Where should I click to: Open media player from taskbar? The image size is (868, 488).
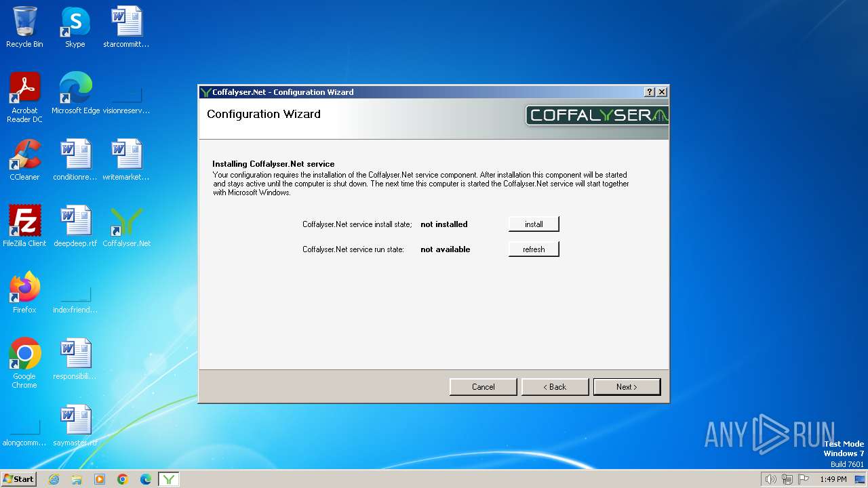(100, 479)
